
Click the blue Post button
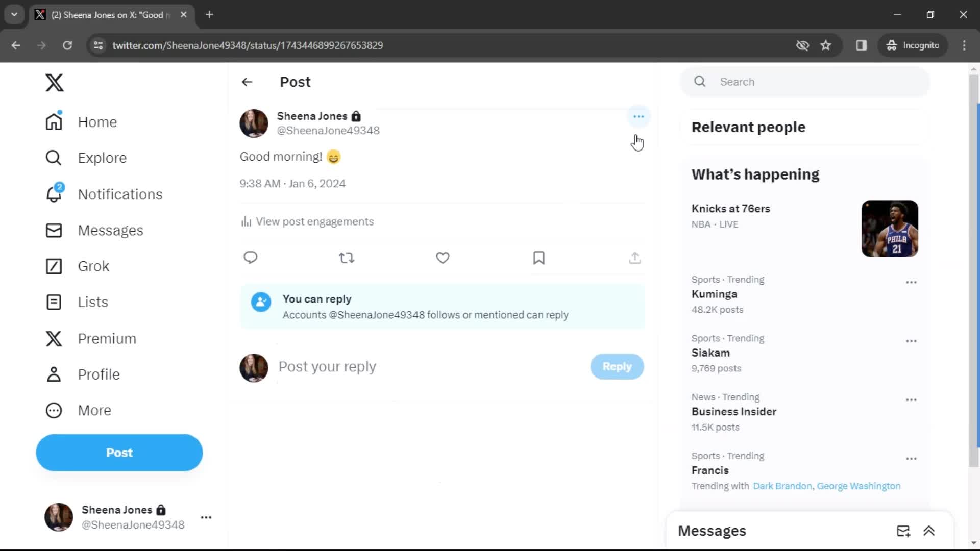point(119,453)
